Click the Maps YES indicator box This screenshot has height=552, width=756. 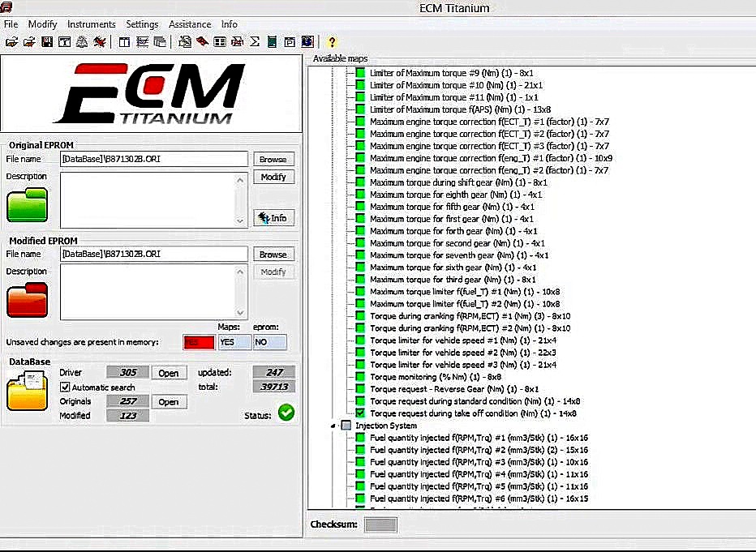tap(234, 342)
